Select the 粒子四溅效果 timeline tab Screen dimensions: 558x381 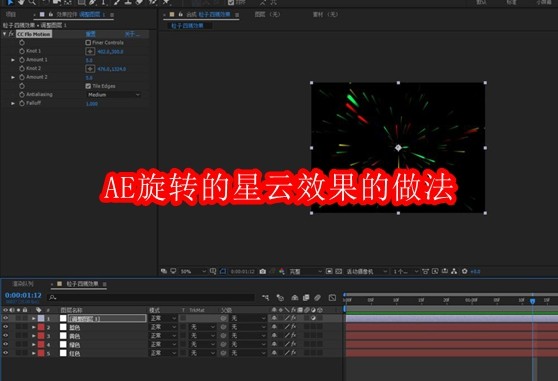coord(82,284)
